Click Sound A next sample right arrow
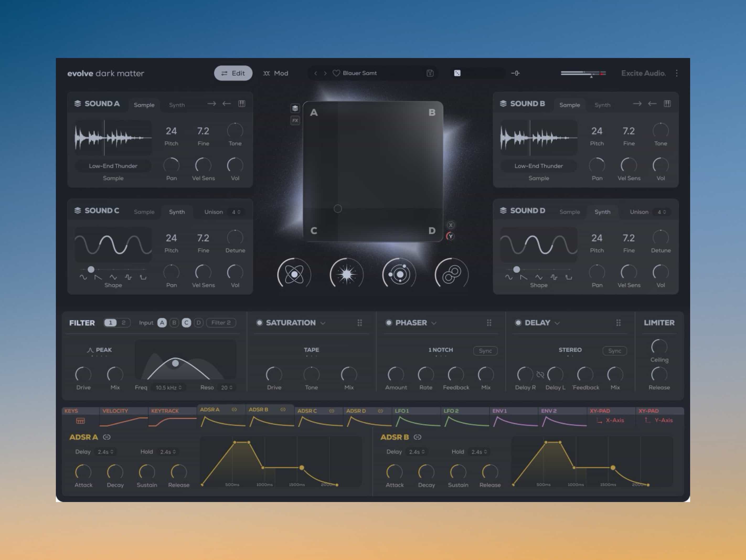This screenshot has height=560, width=746. coord(211,104)
